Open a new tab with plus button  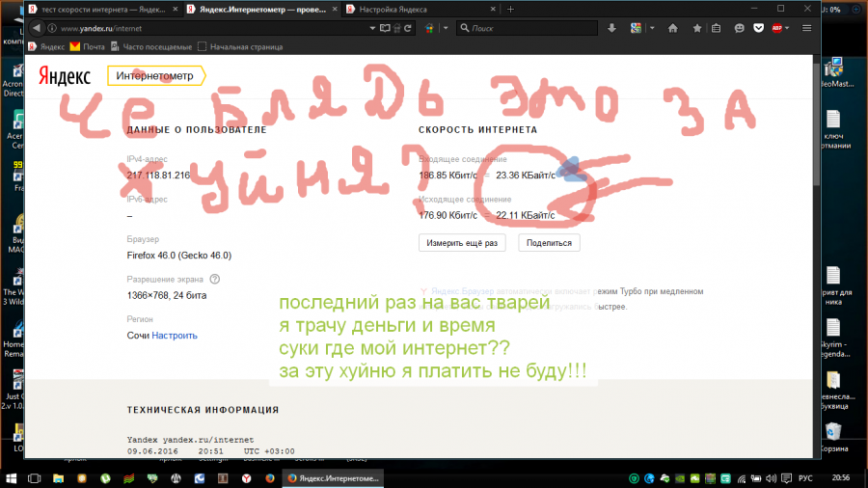point(510,10)
